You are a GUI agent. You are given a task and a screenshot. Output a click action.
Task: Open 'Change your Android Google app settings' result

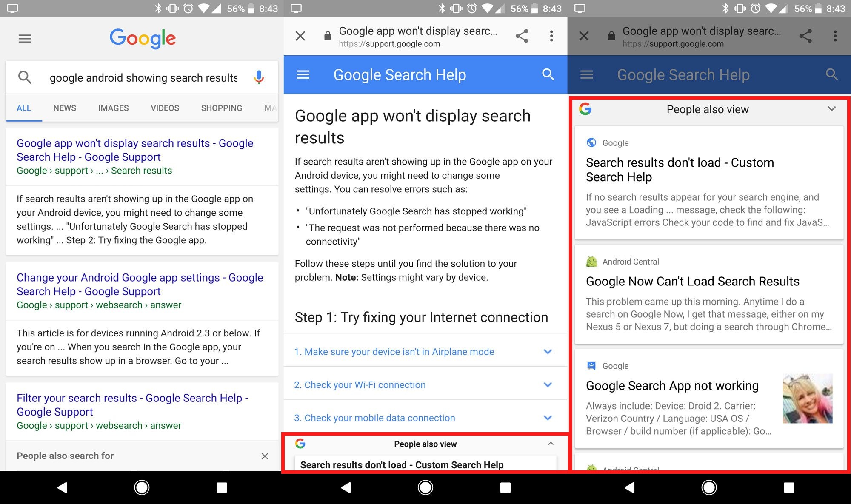click(140, 284)
